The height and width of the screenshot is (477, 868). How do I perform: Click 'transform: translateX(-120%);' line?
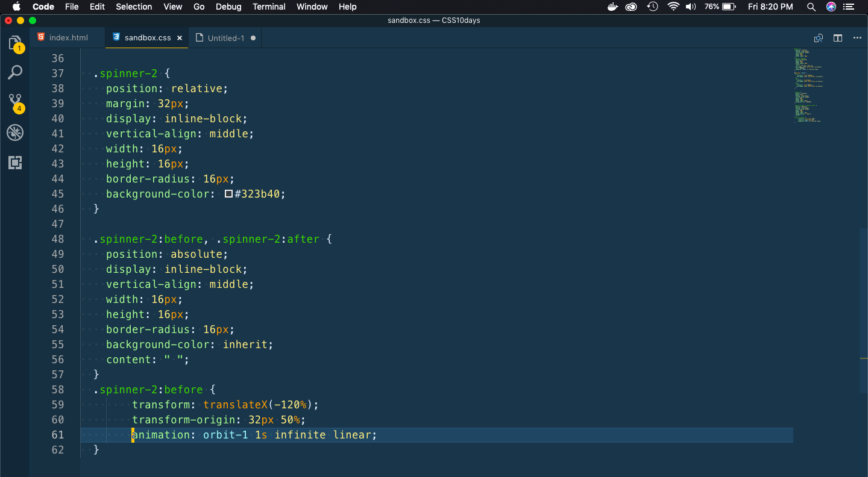coord(225,405)
